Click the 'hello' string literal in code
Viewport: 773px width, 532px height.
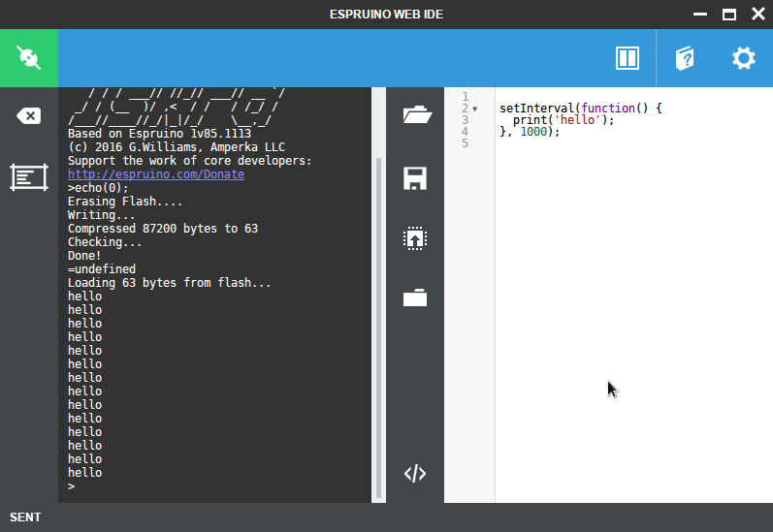577,120
